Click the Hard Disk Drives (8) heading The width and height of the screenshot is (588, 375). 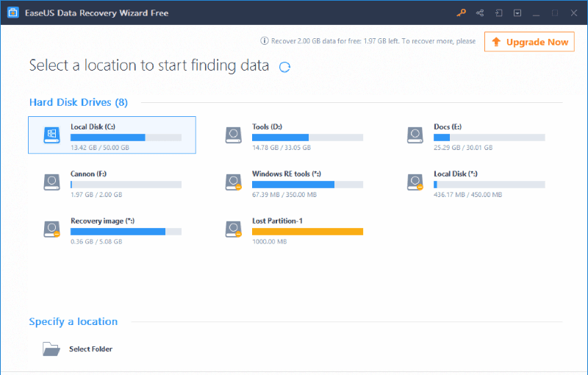click(x=79, y=102)
